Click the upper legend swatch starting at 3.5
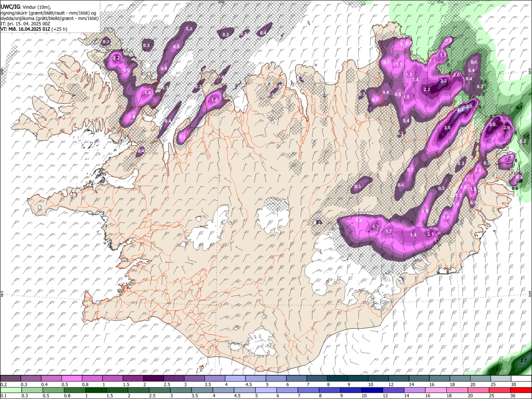 click(x=214, y=379)
